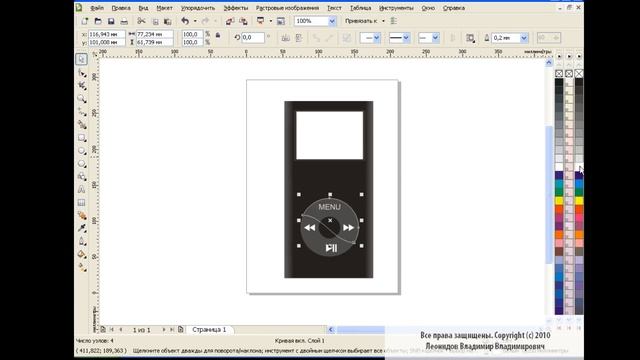Select the Table tool

point(82,202)
